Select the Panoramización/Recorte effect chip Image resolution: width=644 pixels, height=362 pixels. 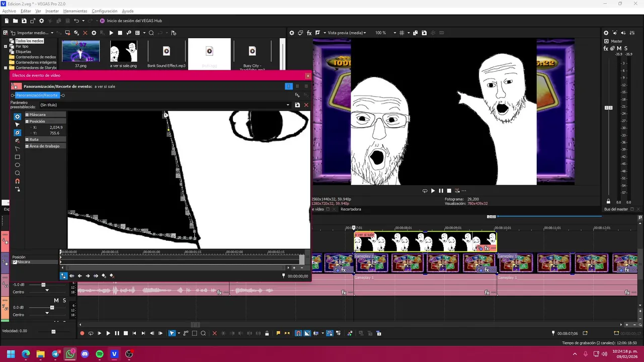[x=37, y=95]
